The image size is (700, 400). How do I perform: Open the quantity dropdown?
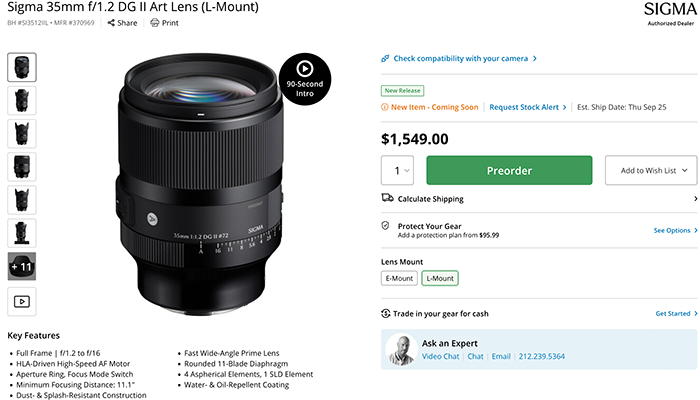click(x=400, y=170)
